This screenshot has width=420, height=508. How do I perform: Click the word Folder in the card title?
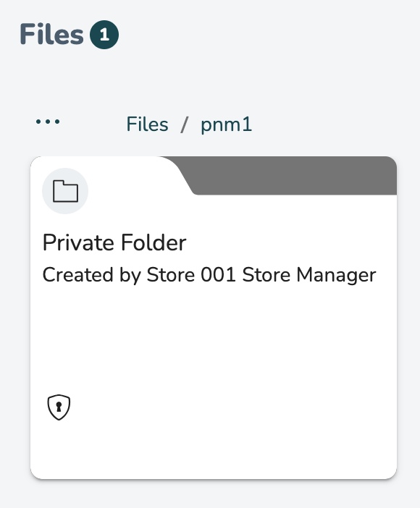point(154,242)
